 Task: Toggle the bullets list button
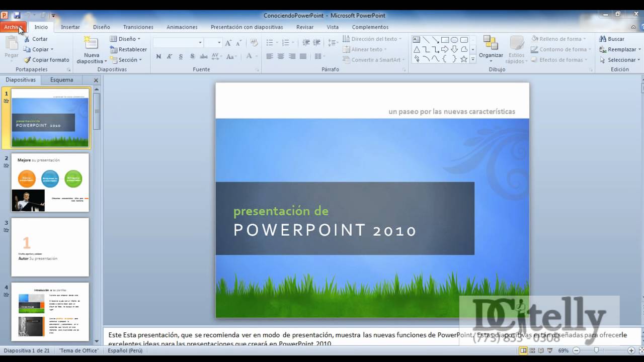coord(270,43)
